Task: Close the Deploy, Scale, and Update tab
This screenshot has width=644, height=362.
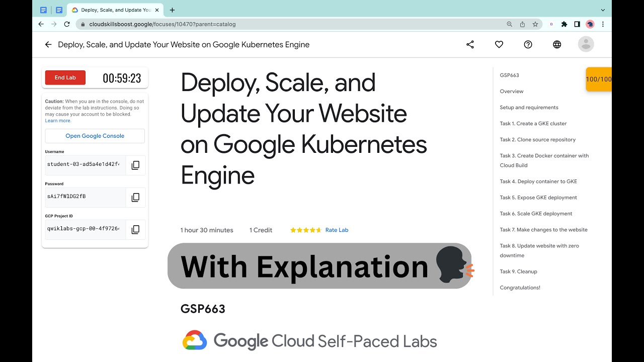Action: (157, 10)
